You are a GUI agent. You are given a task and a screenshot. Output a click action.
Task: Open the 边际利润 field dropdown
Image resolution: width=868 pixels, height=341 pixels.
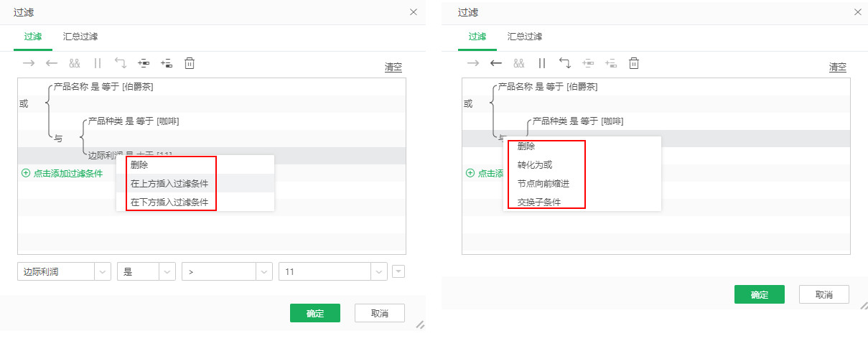pyautogui.click(x=103, y=271)
